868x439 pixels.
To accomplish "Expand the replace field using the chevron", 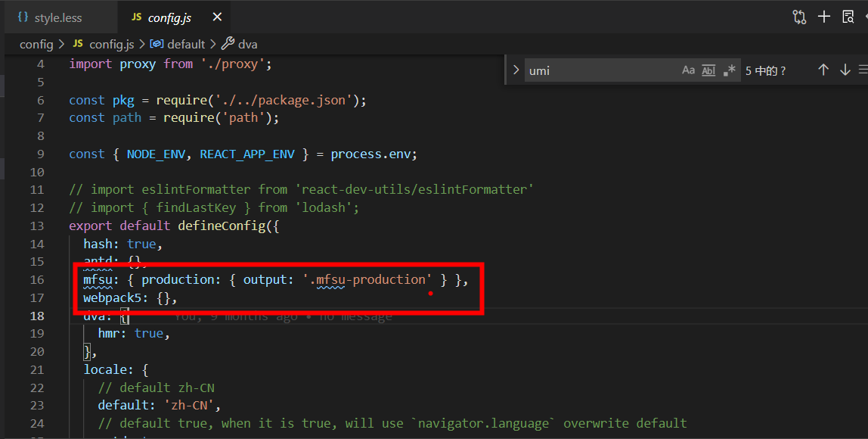I will pos(515,70).
